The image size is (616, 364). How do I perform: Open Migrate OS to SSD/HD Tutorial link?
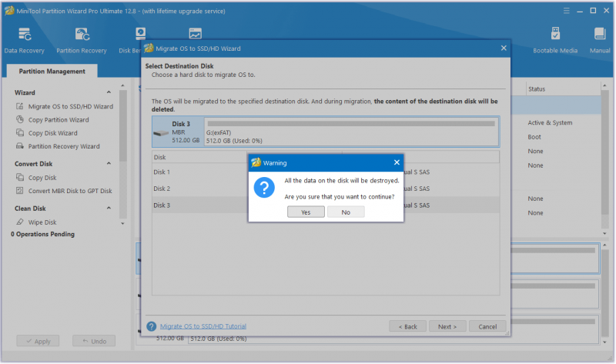[x=203, y=326]
